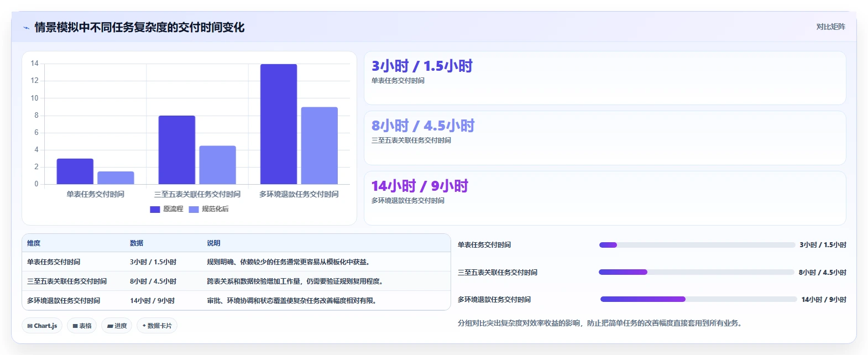868x355 pixels.
Task: Toggle the 原流程 legend swatch
Action: coord(155,210)
